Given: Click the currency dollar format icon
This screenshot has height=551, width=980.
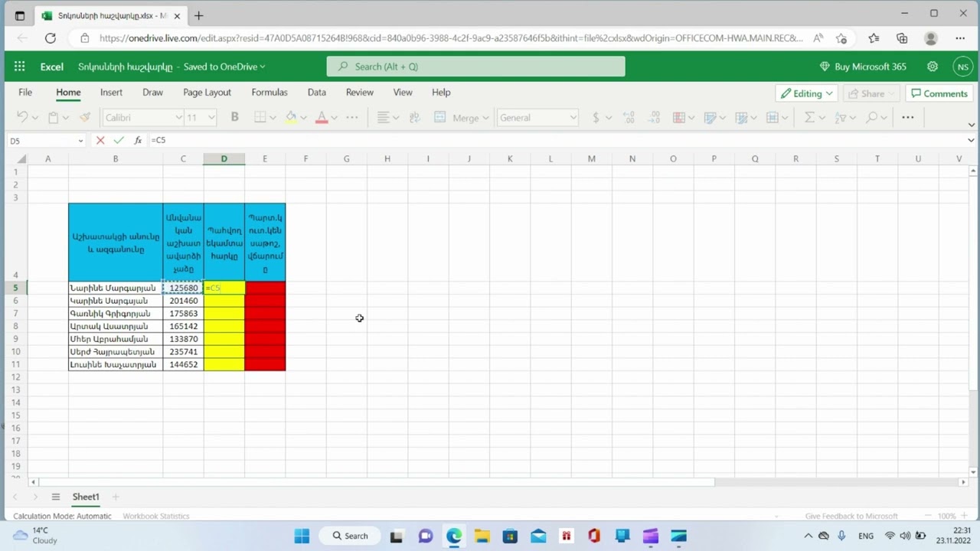Looking at the screenshot, I should point(596,117).
